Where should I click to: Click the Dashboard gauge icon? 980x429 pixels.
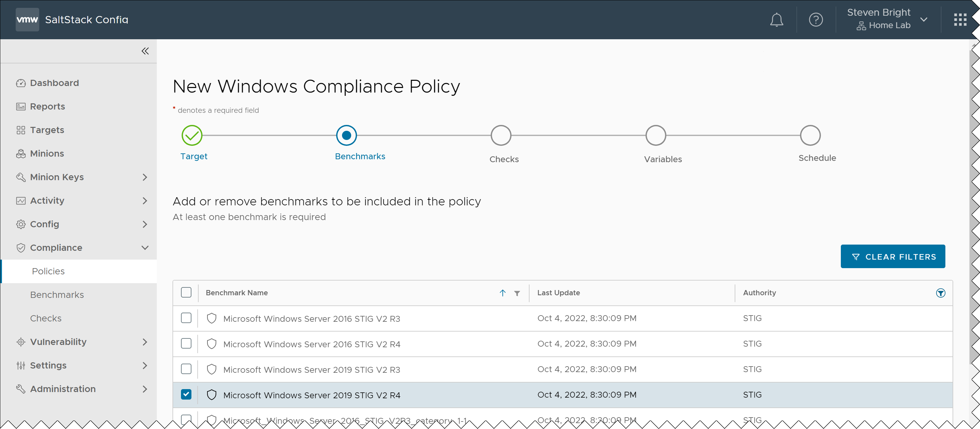pyautogui.click(x=21, y=83)
